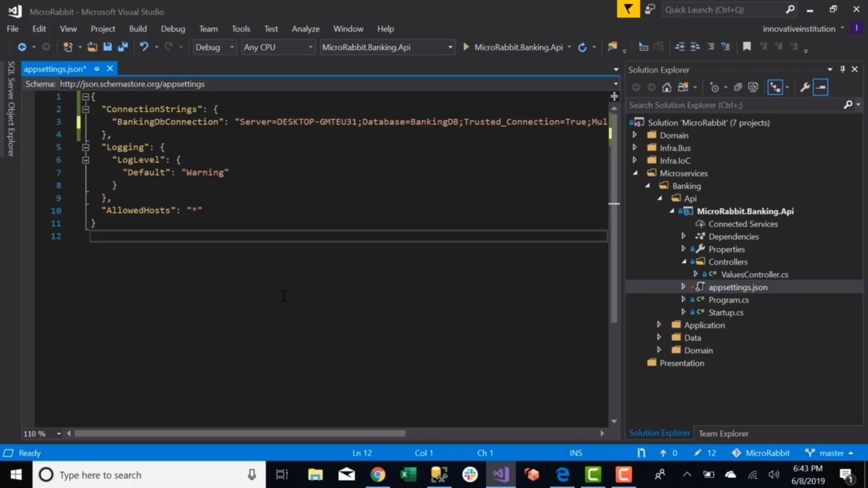Click the 12 pending changes pencil indicator
The image size is (868, 488).
[x=705, y=453]
